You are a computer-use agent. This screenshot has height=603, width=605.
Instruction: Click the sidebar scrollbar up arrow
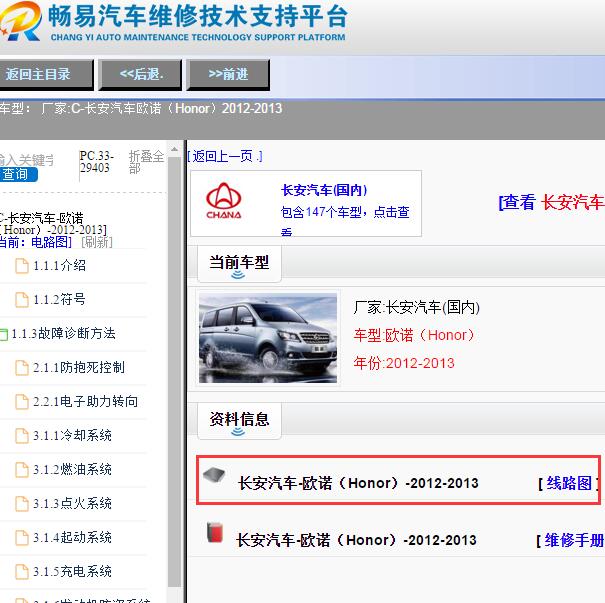[174, 149]
